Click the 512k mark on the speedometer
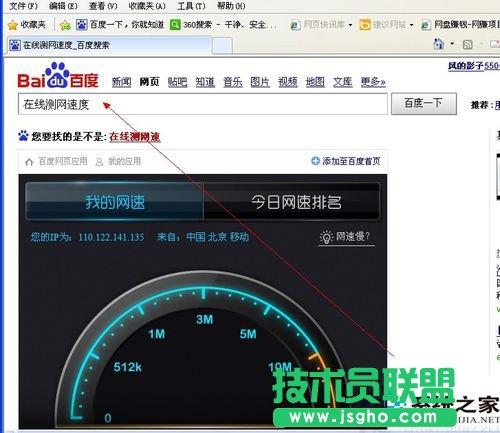The width and height of the screenshot is (500, 433). [127, 367]
